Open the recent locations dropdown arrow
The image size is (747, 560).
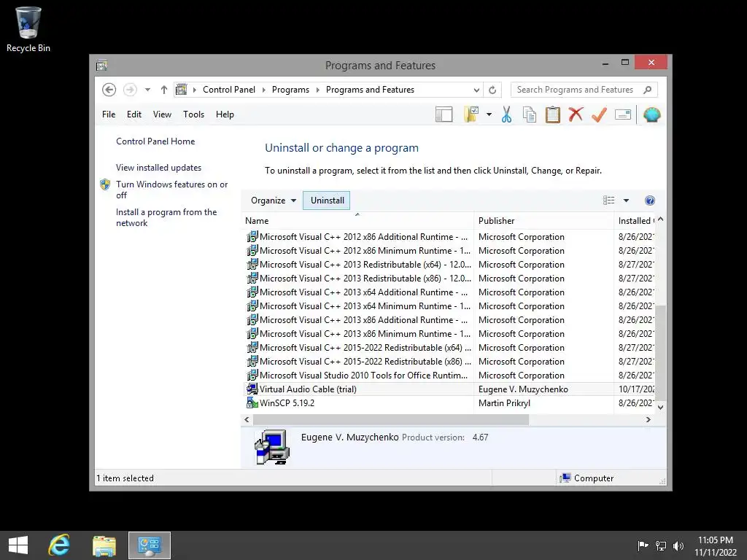(x=147, y=90)
